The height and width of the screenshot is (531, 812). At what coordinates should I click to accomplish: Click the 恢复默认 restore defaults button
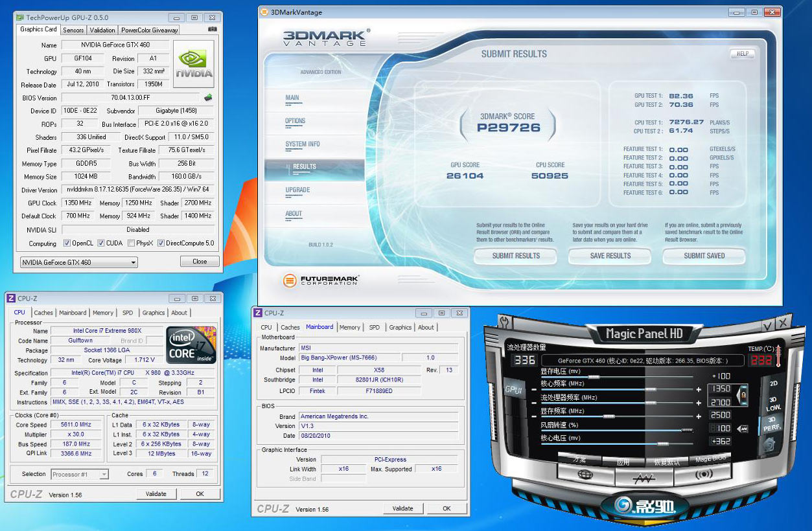(x=667, y=462)
